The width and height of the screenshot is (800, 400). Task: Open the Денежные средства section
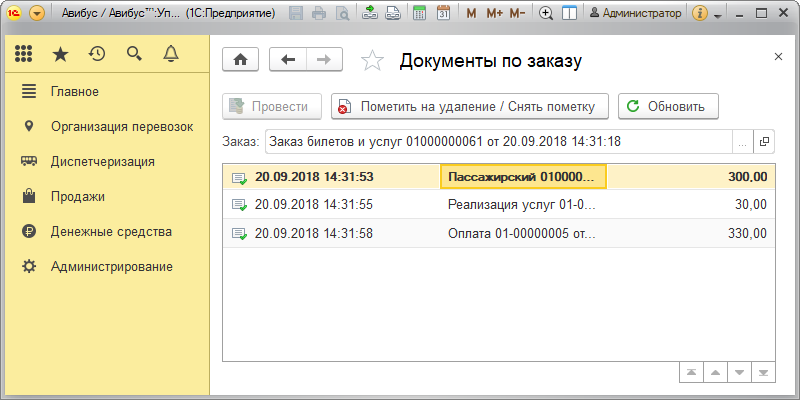pos(111,231)
